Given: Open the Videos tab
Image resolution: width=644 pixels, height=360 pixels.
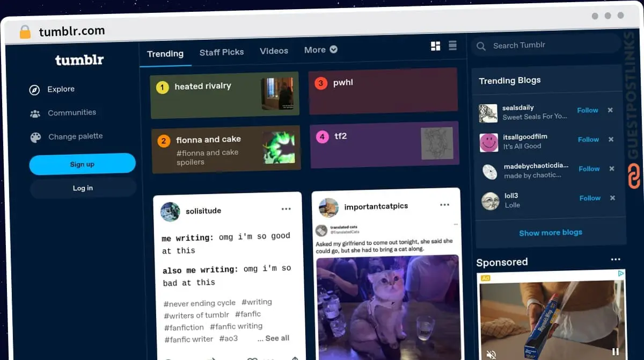Looking at the screenshot, I should pyautogui.click(x=274, y=51).
